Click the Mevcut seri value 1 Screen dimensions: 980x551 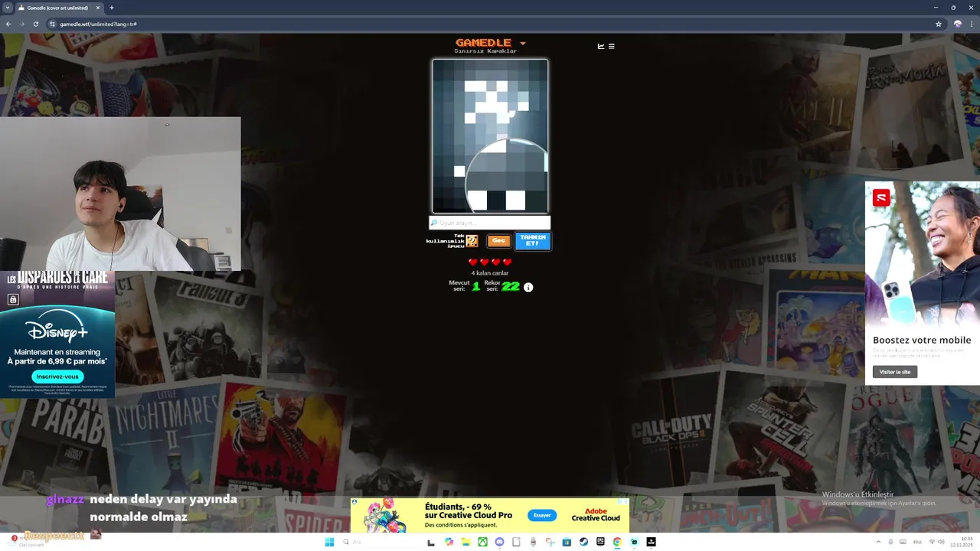475,286
